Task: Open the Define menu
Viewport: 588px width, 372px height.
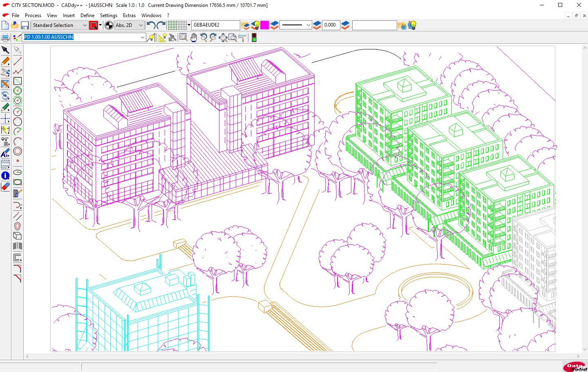Action: click(87, 16)
